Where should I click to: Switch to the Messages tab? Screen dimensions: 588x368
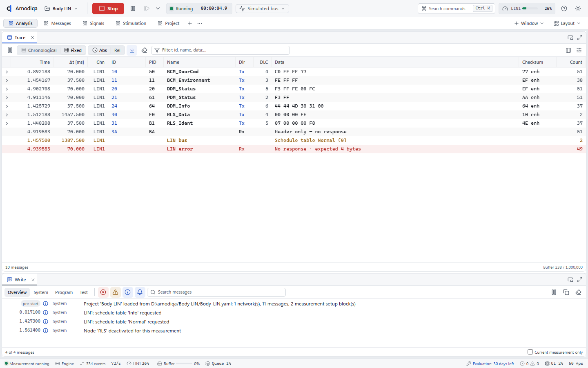pos(57,23)
